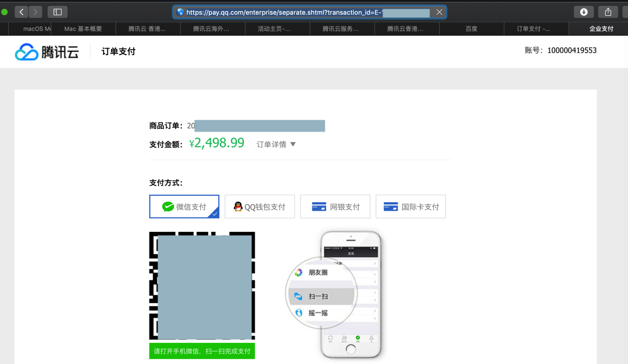Click the ¥2,498.99 payment amount

[x=217, y=143]
